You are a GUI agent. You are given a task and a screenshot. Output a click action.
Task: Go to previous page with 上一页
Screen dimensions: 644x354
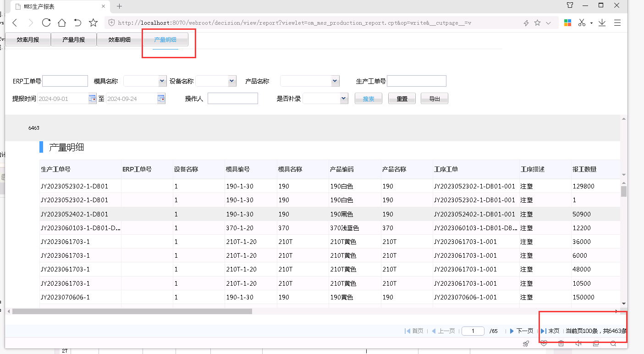coord(443,331)
